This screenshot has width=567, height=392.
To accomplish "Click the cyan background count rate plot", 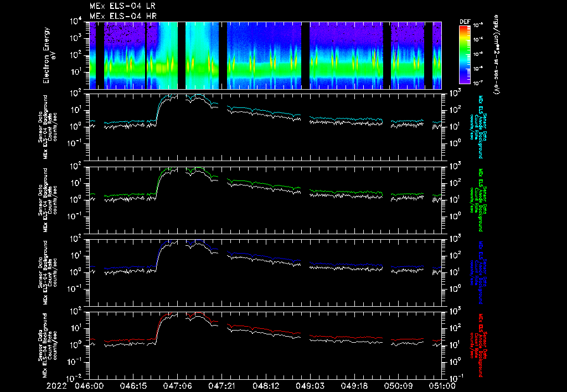I will tap(265, 127).
